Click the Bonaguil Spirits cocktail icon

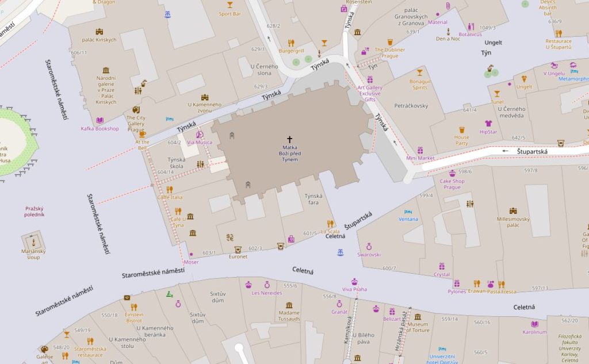tap(419, 72)
